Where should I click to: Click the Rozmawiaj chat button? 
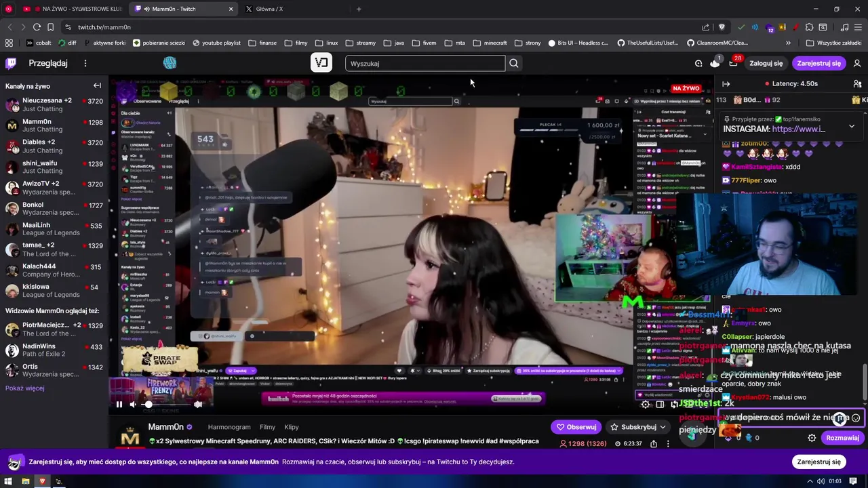coord(842,438)
